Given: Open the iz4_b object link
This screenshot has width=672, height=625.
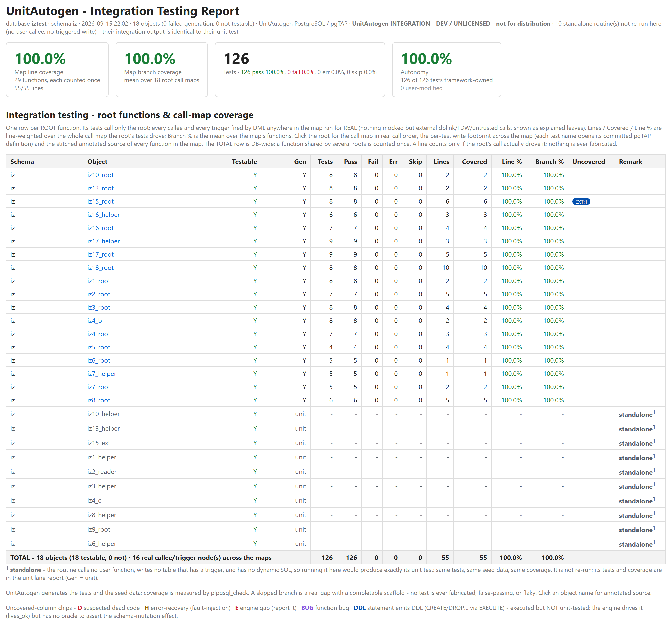Looking at the screenshot, I should (x=95, y=321).
